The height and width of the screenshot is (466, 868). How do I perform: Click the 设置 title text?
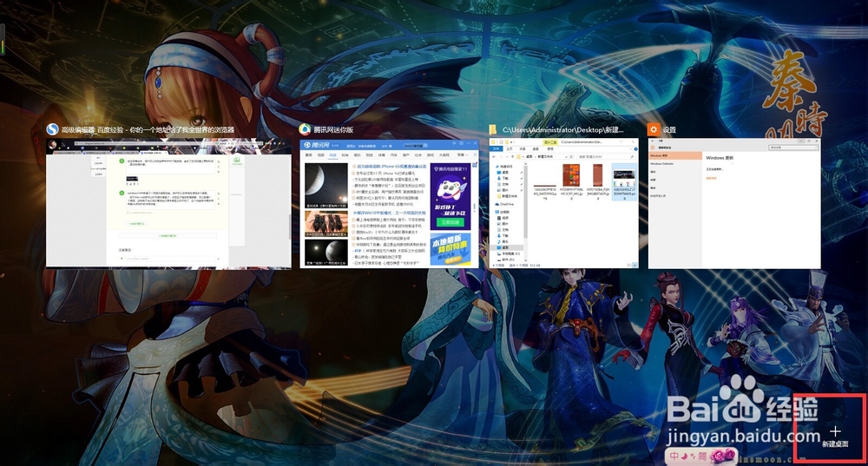point(669,130)
